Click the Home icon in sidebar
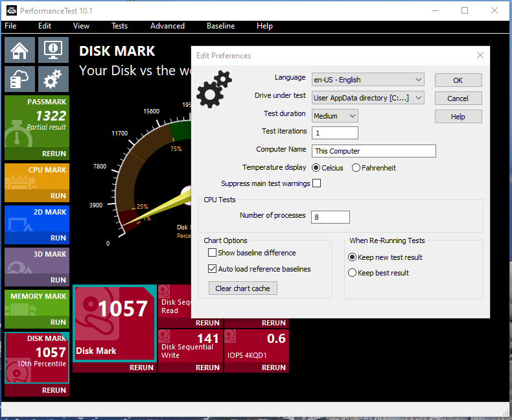 pos(20,49)
